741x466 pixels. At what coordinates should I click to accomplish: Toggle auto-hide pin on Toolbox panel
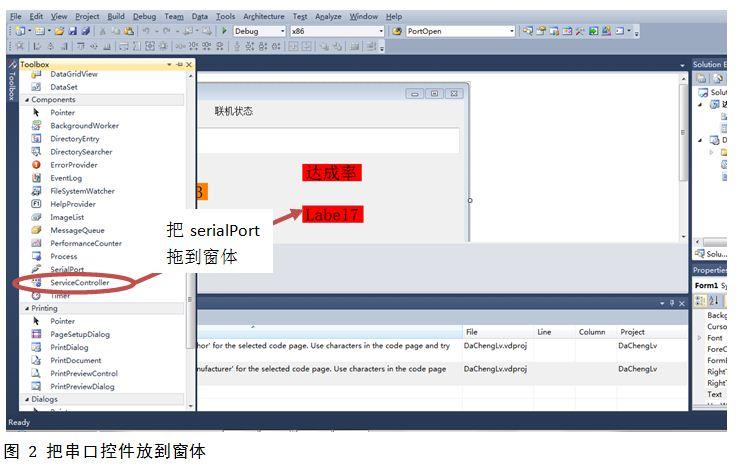179,64
